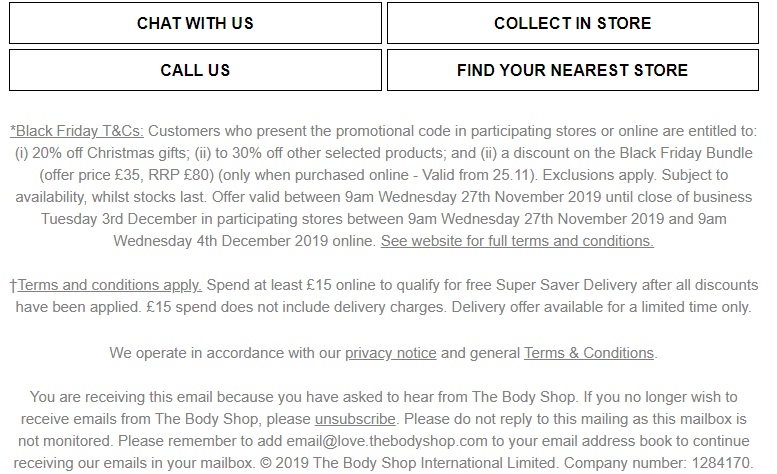Viewport: 777px width, 474px height.
Task: Open the privacy notice link
Action: click(x=390, y=353)
